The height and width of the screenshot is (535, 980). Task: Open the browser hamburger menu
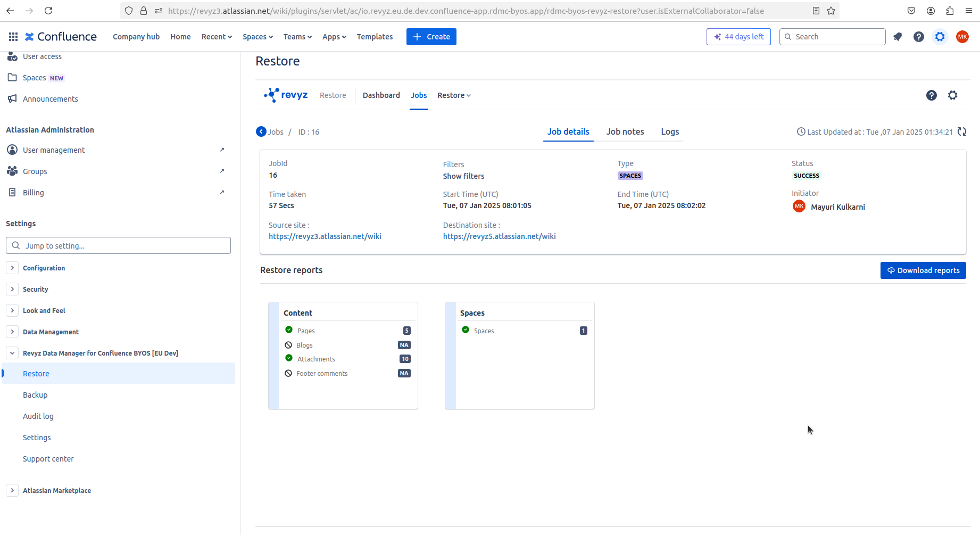(x=969, y=11)
